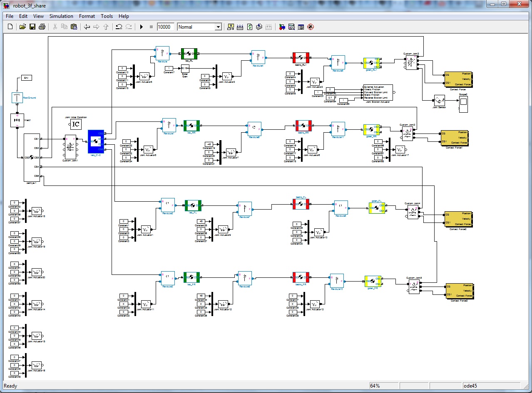
Task: Open the Simulation menu
Action: (61, 16)
